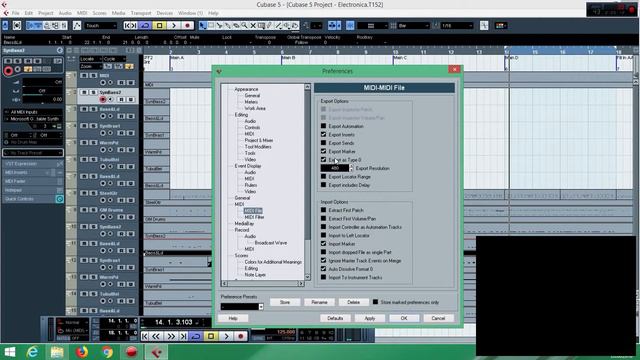Record-enable the SynBass2 track
The image size is (640, 360).
click(102, 99)
